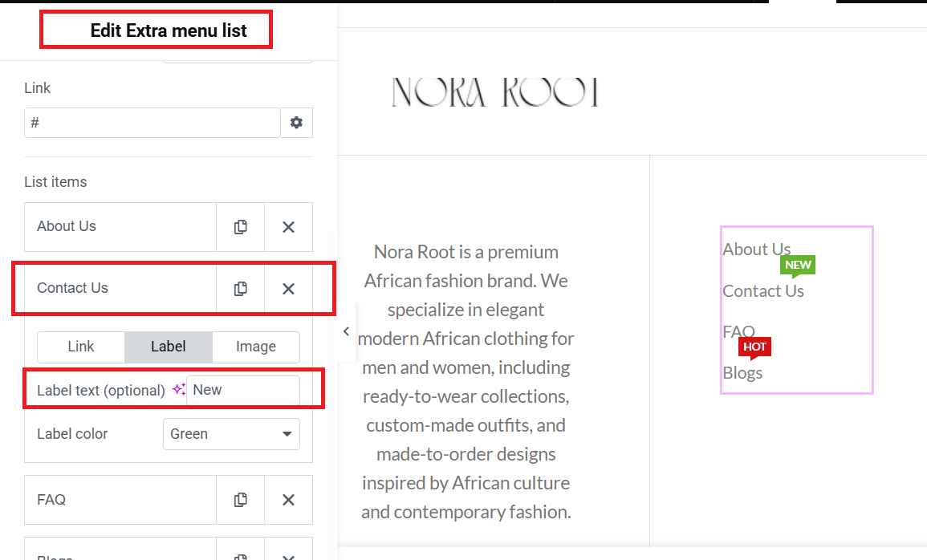Duplicate the FAQ list item

tap(240, 500)
